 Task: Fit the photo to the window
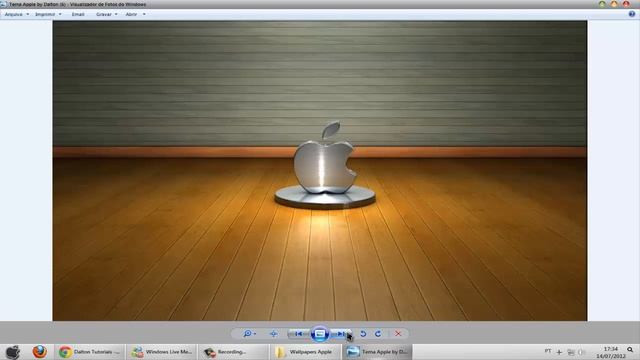coord(273,333)
